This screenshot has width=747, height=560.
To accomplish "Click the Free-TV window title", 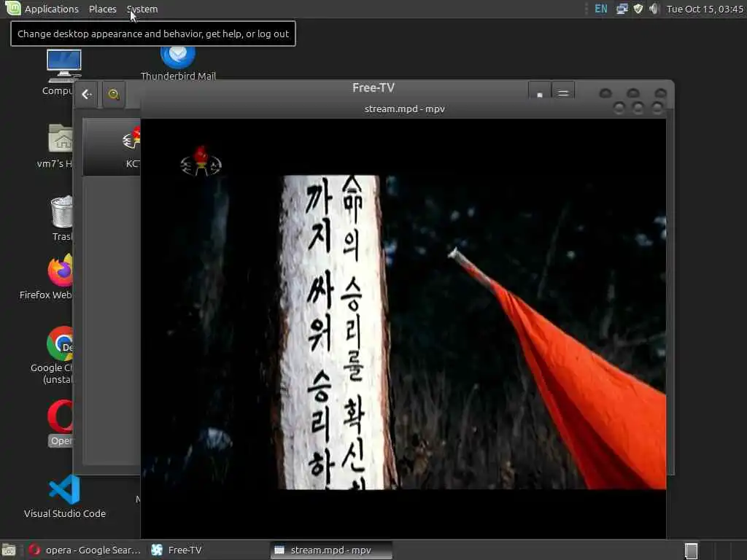I will click(x=373, y=87).
